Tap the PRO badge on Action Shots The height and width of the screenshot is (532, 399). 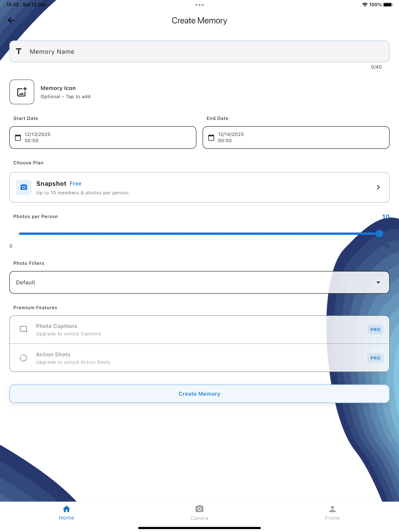click(x=375, y=358)
